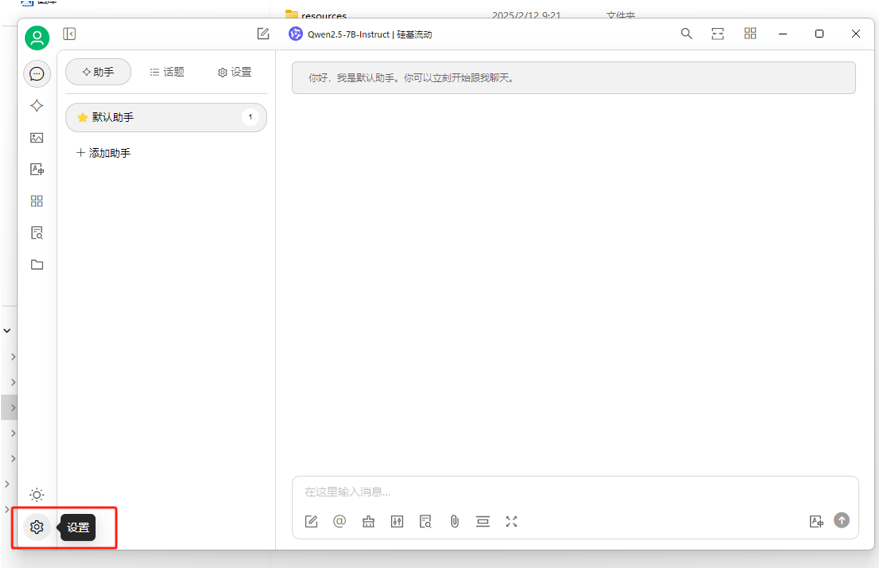
Task: Click the message input field
Action: (575, 492)
